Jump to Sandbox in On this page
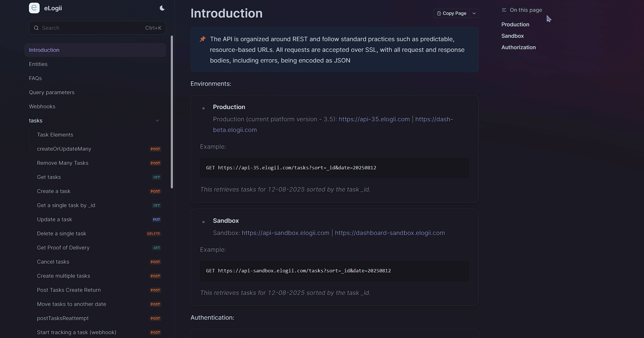The height and width of the screenshot is (338, 644). (x=513, y=36)
